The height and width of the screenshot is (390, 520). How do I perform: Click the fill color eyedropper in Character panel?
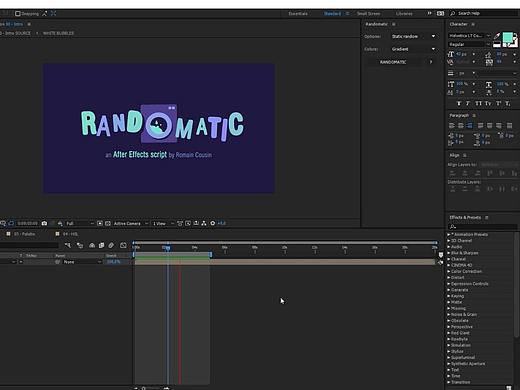(x=497, y=36)
